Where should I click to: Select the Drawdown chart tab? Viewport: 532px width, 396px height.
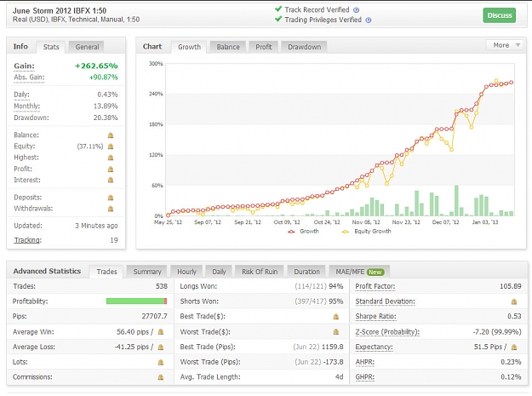tap(305, 47)
